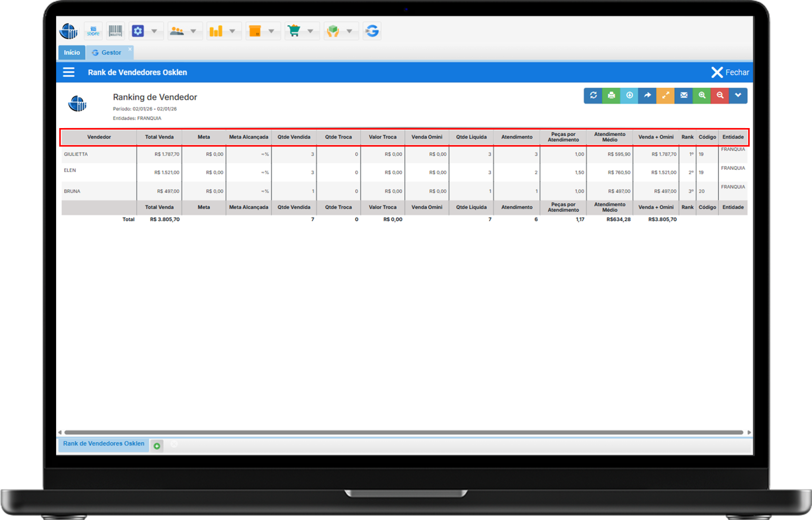The image size is (812, 520).
Task: Expand the blue chevron-down report options
Action: (x=738, y=96)
